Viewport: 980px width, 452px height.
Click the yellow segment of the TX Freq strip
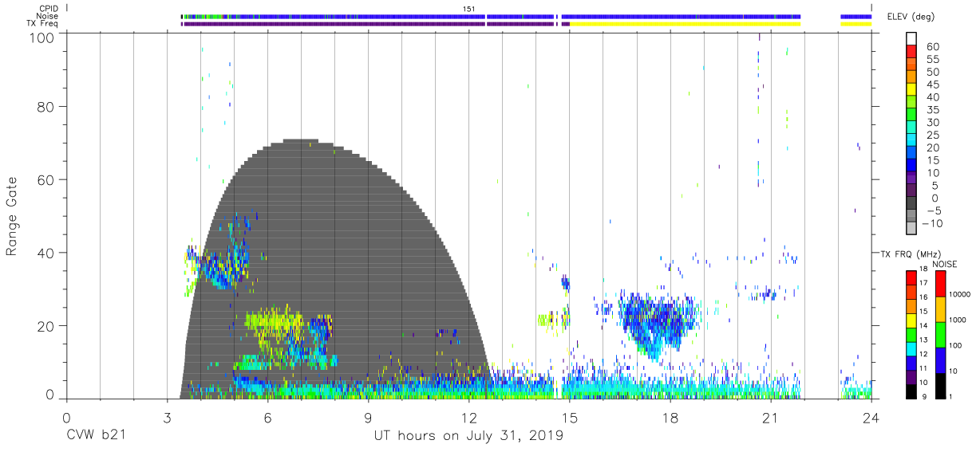click(x=685, y=24)
